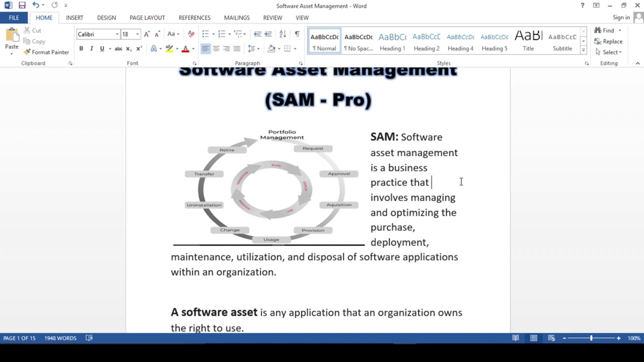Open the FILE tab

pos(14,18)
